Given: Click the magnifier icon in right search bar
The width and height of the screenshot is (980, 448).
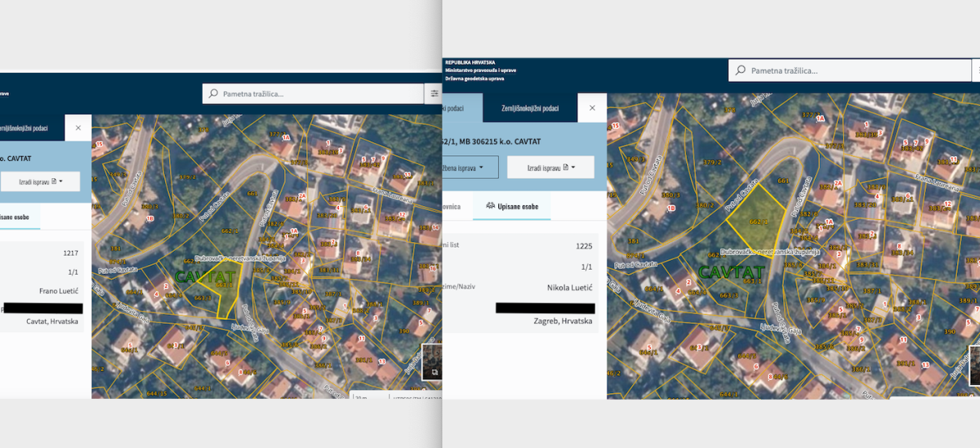Looking at the screenshot, I should point(741,70).
